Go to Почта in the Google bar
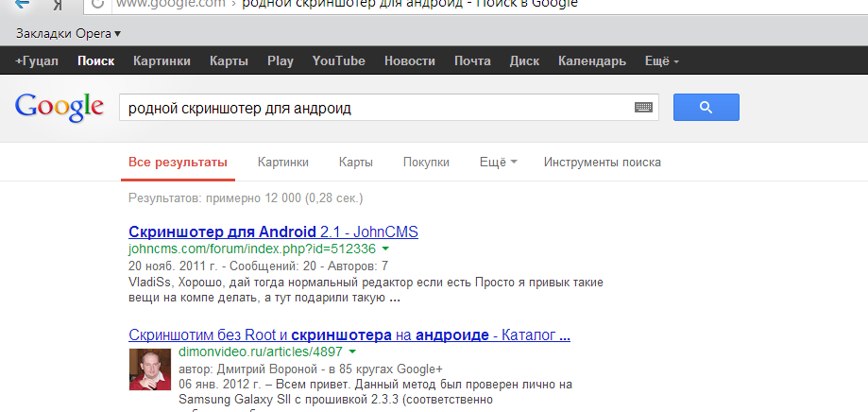868x412 pixels. pos(472,61)
